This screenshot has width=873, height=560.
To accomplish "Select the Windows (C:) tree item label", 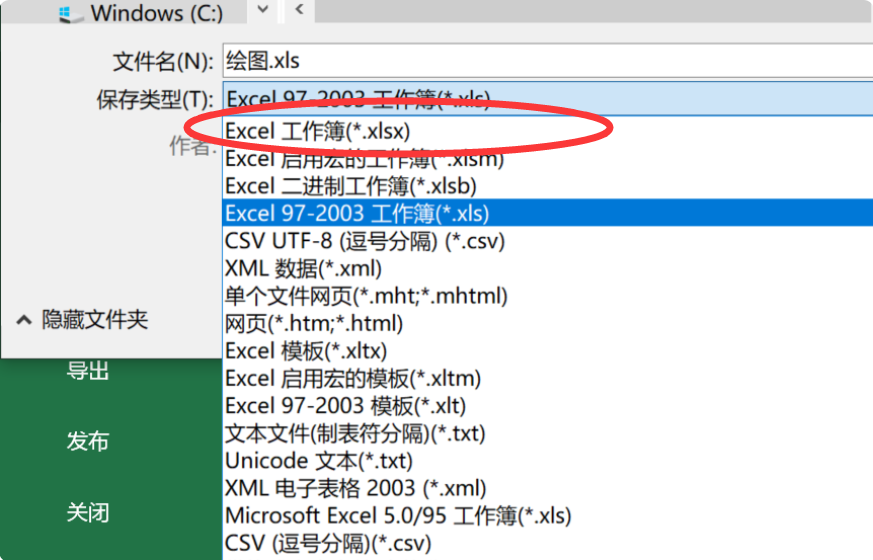I will 157,13.
